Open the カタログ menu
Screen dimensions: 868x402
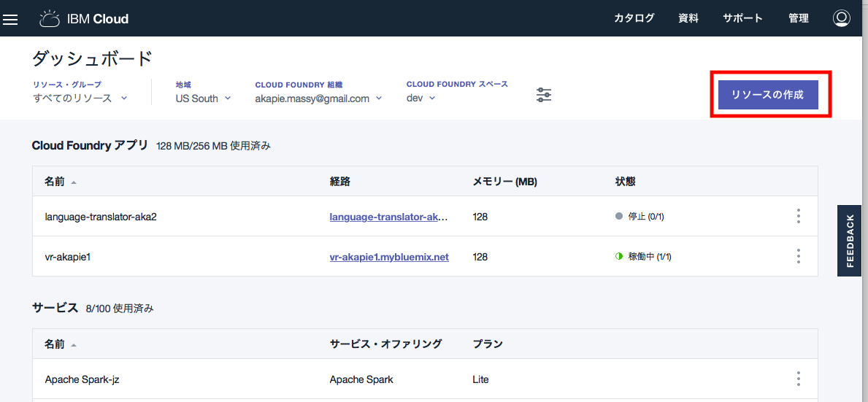tap(634, 18)
